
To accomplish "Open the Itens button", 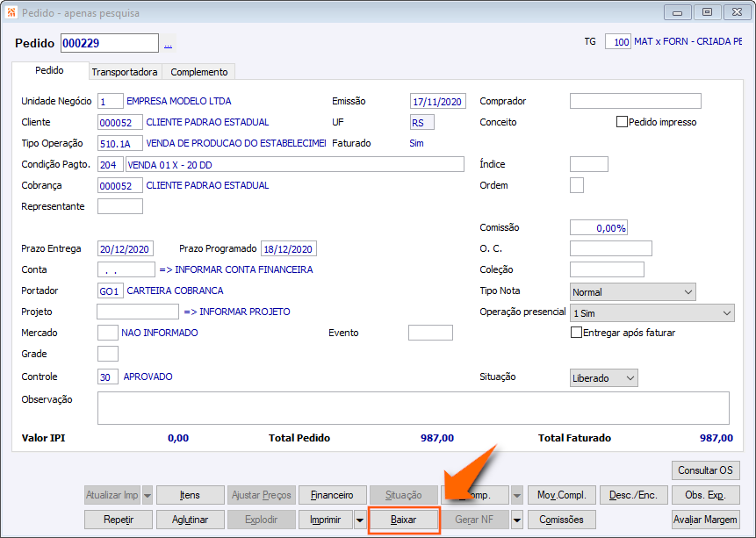I will pos(190,495).
